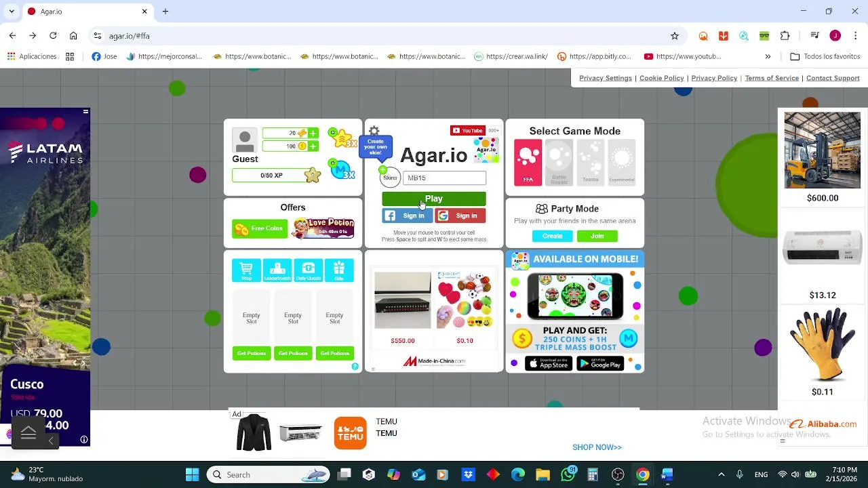Select the Experimental game mode
868x488 pixels.
point(621,162)
